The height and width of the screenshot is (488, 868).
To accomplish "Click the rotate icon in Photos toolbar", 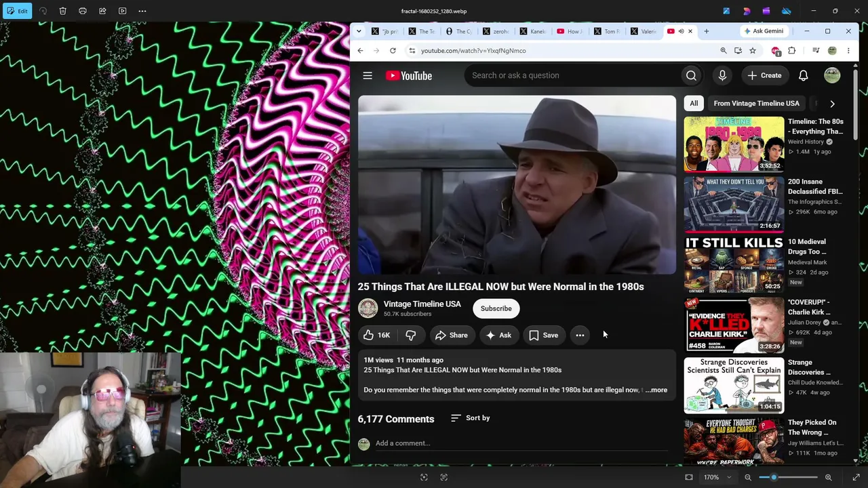I will click(x=43, y=11).
